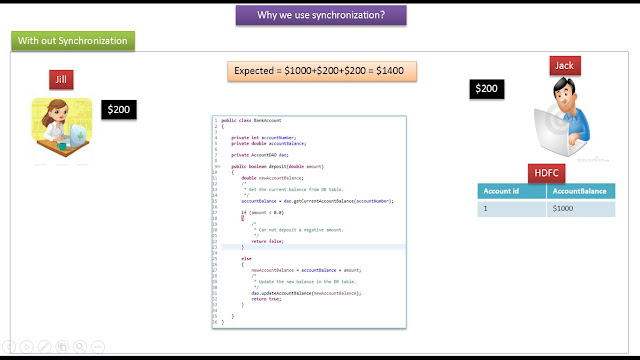Click Jill's black $200 box
640x360 pixels.
pyautogui.click(x=119, y=110)
